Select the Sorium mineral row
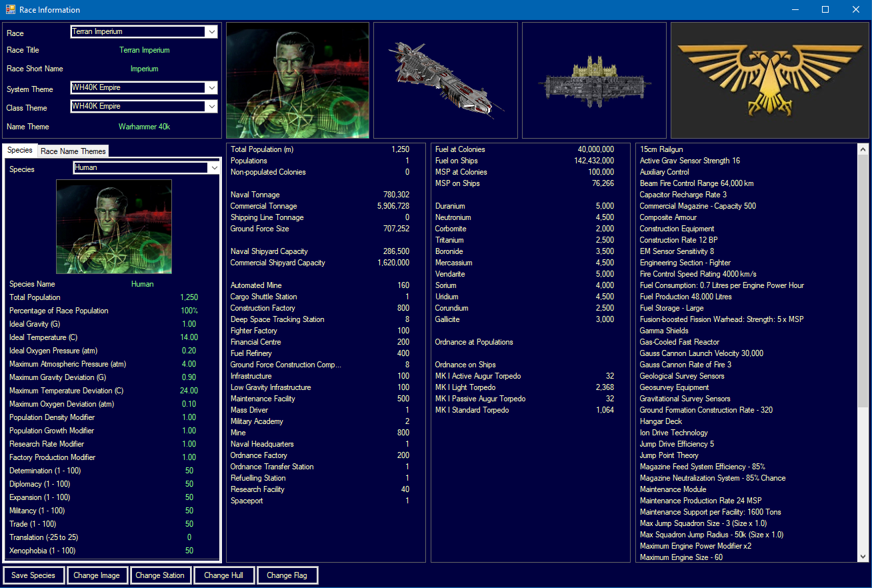The width and height of the screenshot is (872, 588). point(530,285)
